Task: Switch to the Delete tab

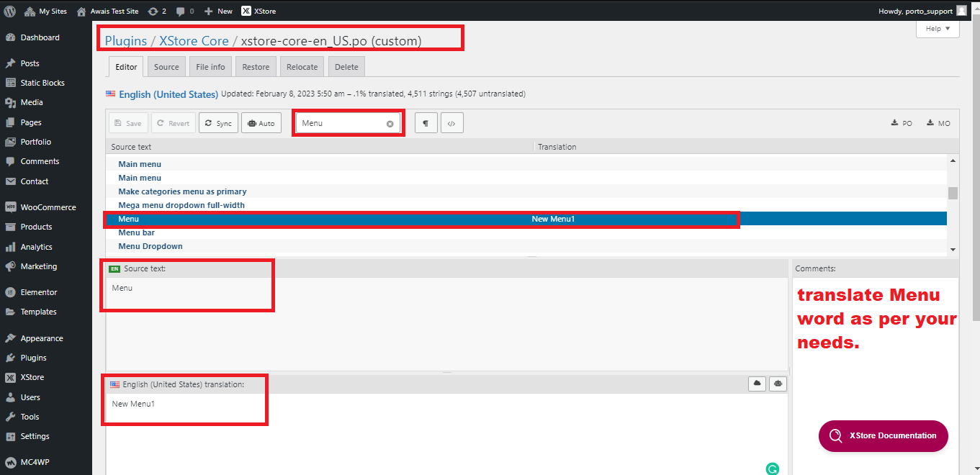Action: [x=346, y=67]
